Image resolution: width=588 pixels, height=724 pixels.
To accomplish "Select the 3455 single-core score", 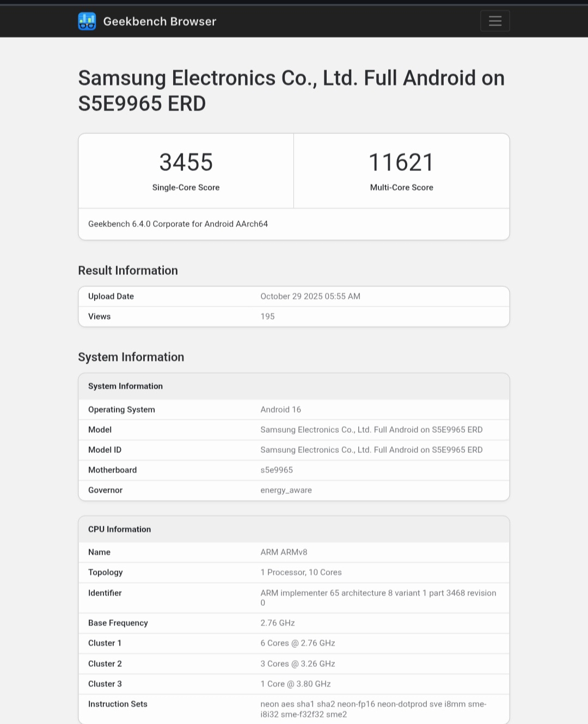I will tap(186, 162).
